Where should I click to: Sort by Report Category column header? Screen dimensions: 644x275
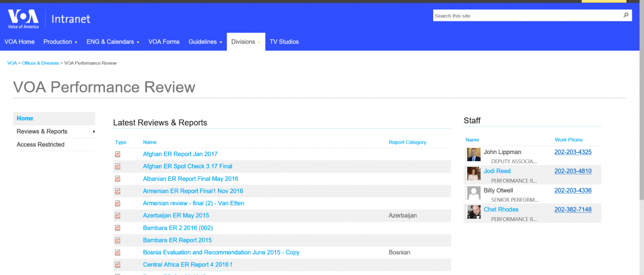407,142
